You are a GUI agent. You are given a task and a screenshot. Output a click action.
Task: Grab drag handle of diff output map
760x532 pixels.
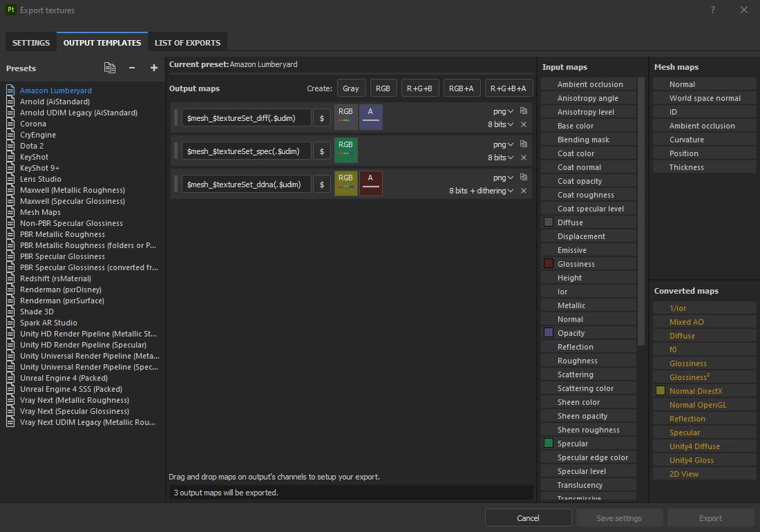point(176,117)
